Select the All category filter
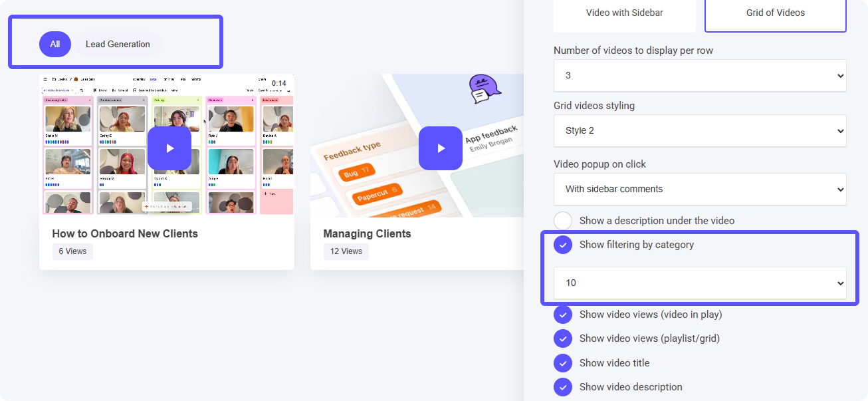The width and height of the screenshot is (868, 401). [55, 45]
